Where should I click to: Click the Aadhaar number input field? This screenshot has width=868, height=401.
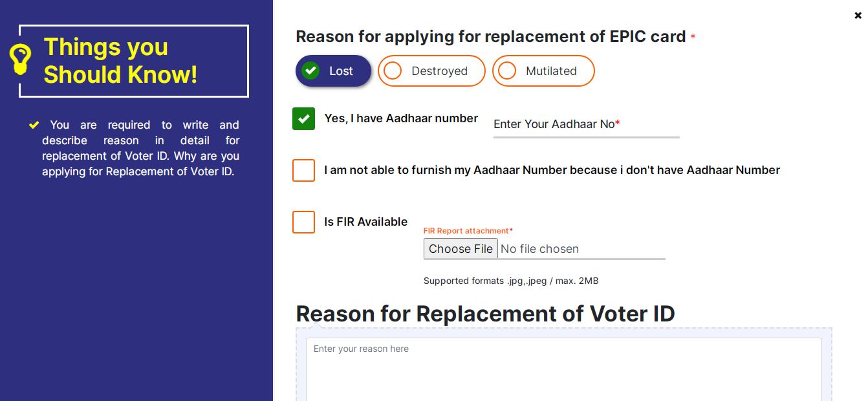tap(585, 125)
